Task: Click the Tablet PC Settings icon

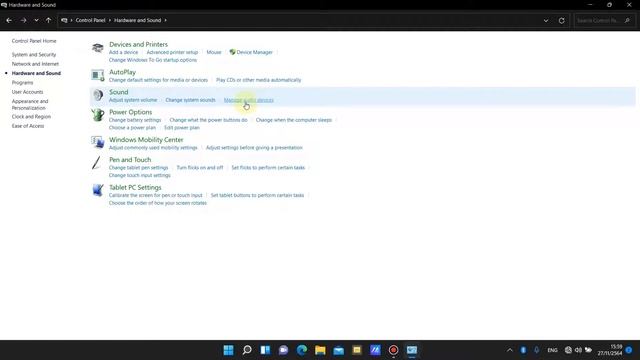Action: (98, 191)
